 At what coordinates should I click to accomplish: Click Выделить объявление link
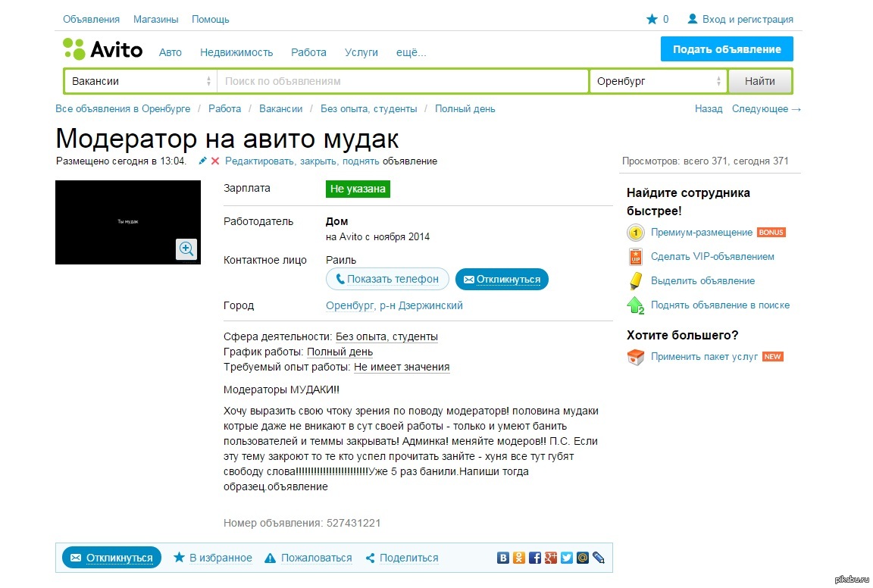click(702, 281)
